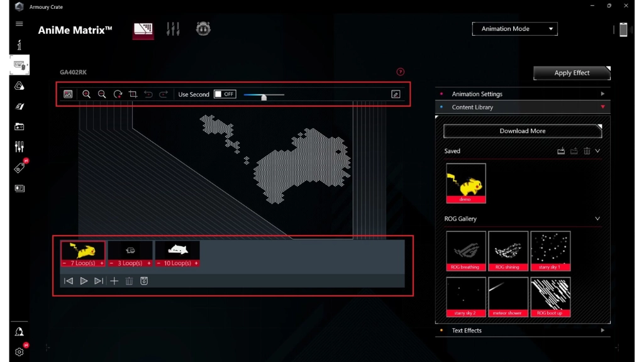Click the save animation icon in timeline
644x362 pixels.
click(x=144, y=281)
